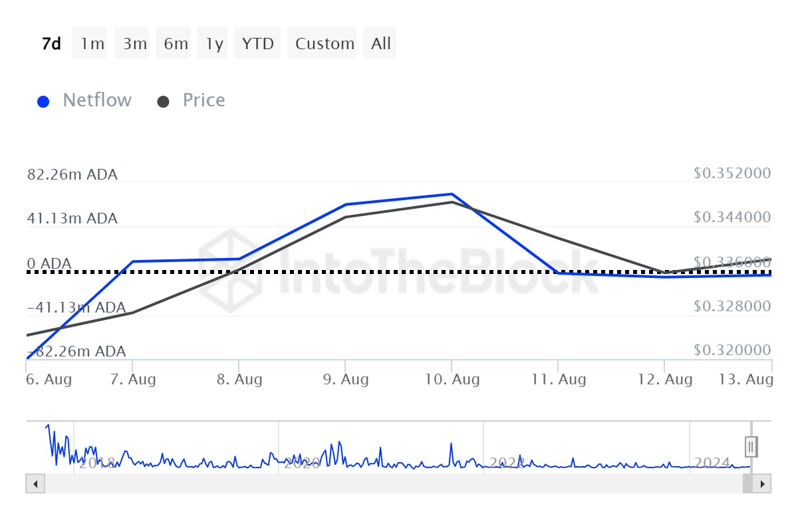Select the 6m time range
798x532 pixels.
click(x=176, y=44)
